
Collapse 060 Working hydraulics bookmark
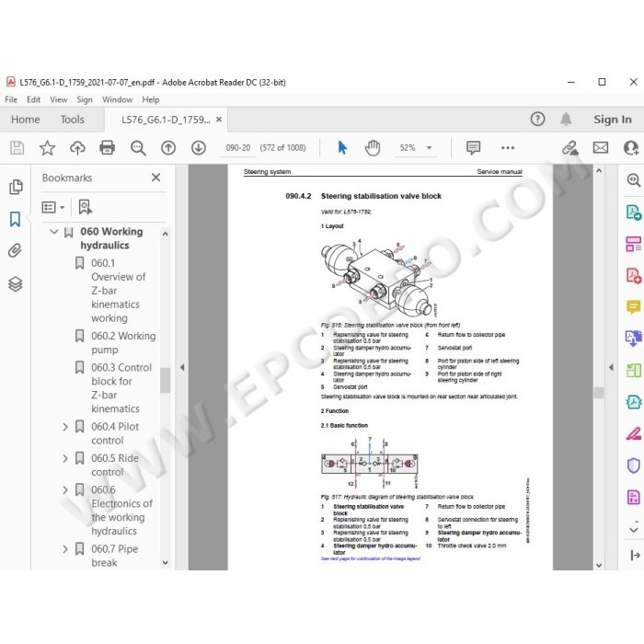point(53,232)
